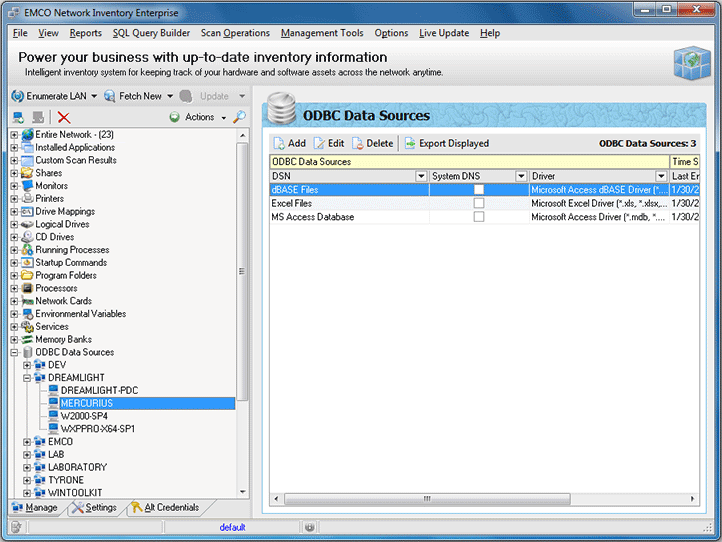Viewport: 722px width, 542px height.
Task: Click the Add data source icon
Action: point(278,144)
